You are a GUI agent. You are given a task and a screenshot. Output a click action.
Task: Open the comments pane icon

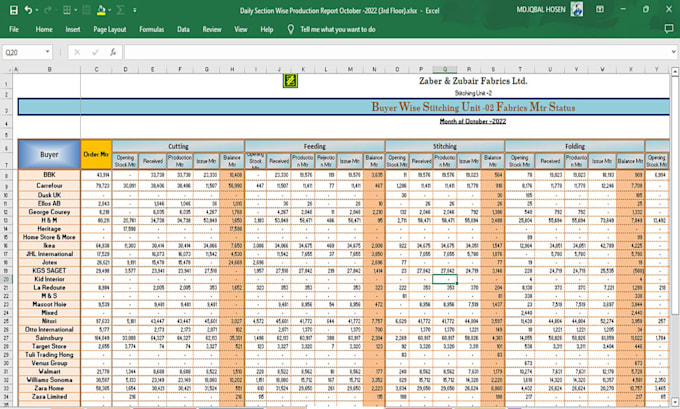[668, 29]
